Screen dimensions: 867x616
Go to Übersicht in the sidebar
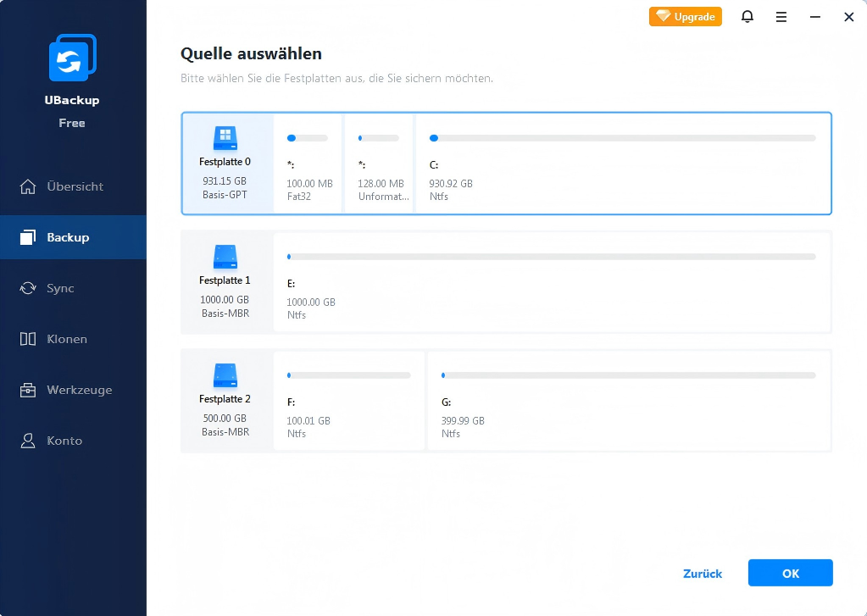[74, 186]
